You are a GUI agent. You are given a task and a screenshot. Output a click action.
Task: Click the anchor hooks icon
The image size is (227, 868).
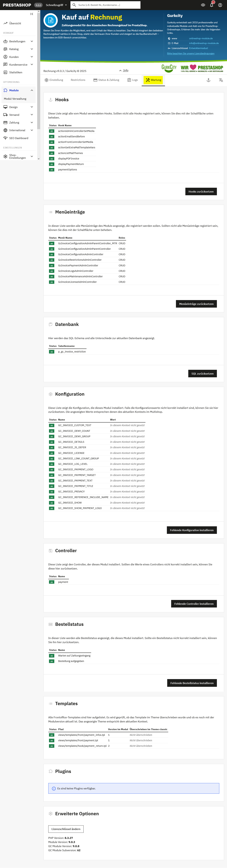click(x=208, y=80)
